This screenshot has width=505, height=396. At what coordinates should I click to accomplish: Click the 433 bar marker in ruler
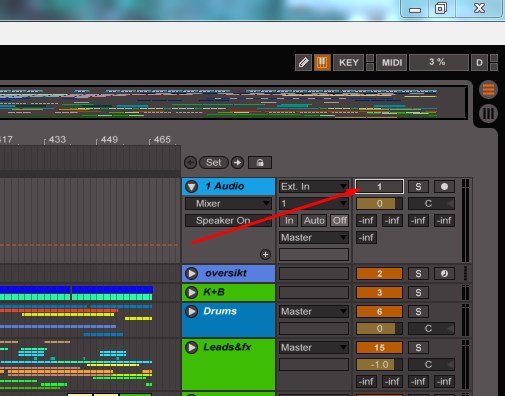pyautogui.click(x=57, y=139)
